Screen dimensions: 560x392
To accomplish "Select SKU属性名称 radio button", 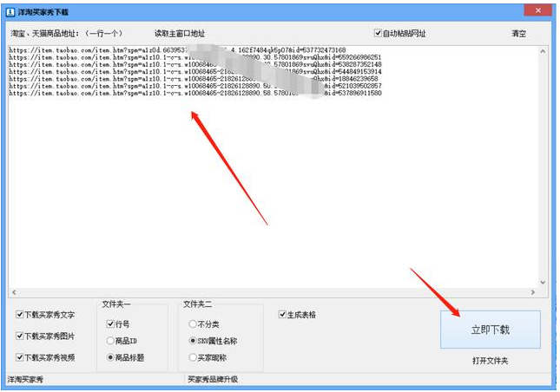I will 193,341.
